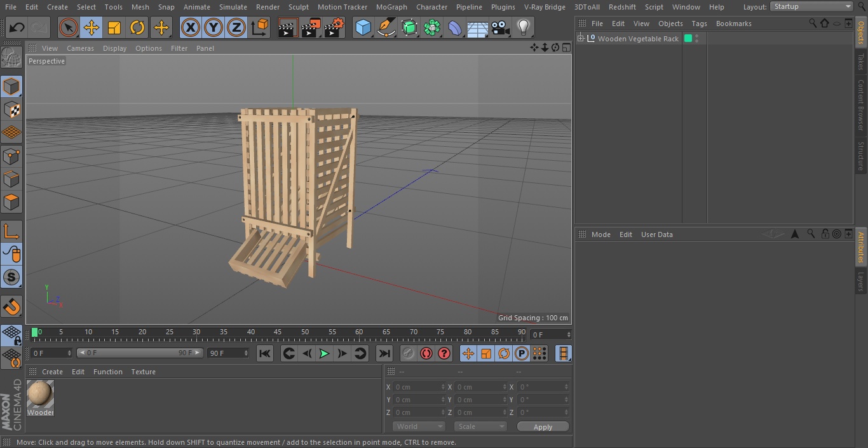
Task: Toggle autokeying button
Action: [x=426, y=353]
